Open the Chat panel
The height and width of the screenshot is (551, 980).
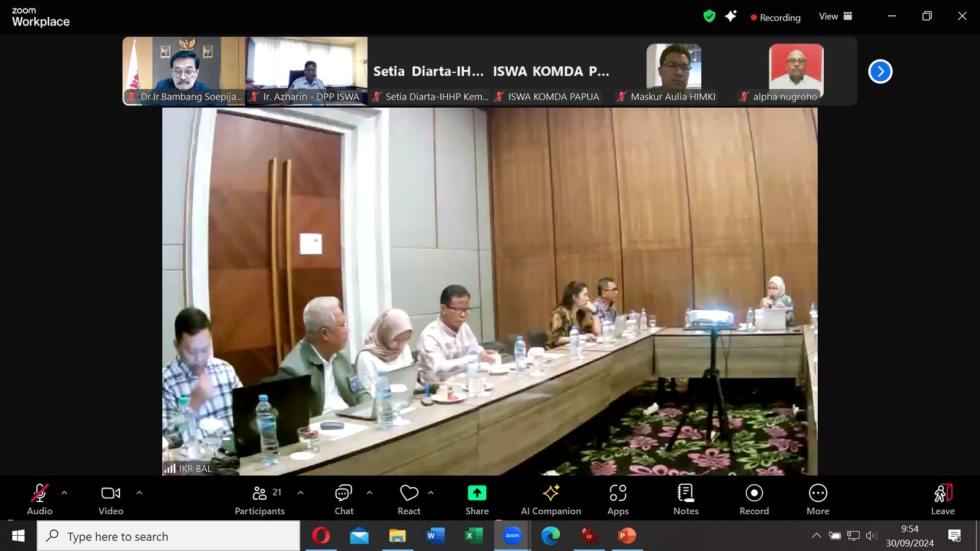click(x=344, y=500)
